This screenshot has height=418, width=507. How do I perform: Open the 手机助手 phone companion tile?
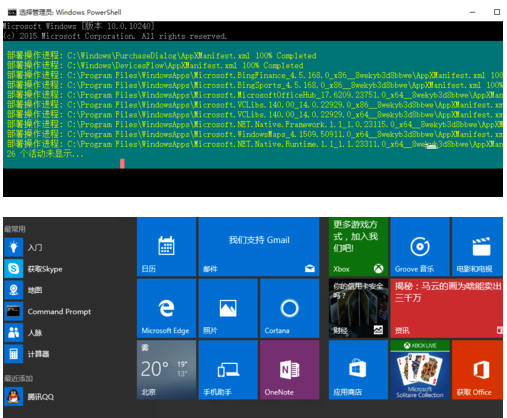(228, 370)
